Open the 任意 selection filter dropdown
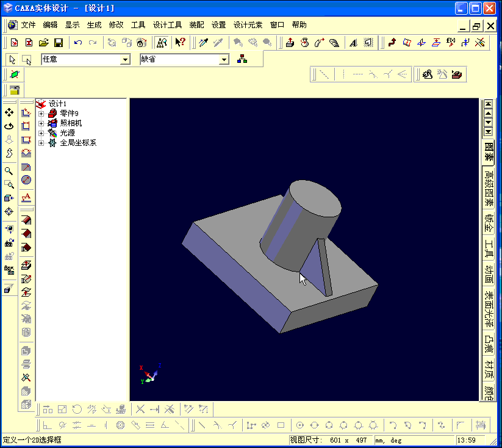The width and height of the screenshot is (502, 448). coord(125,60)
